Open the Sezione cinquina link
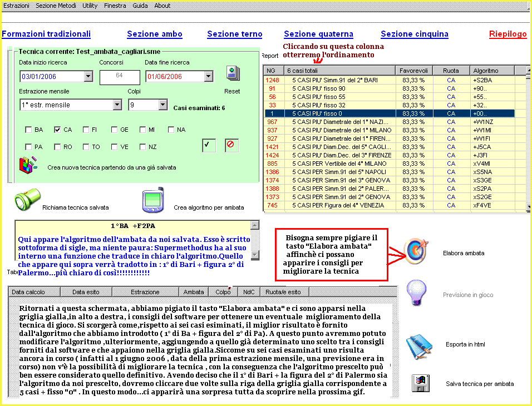Screen dimensions: 532x406 click(415, 34)
